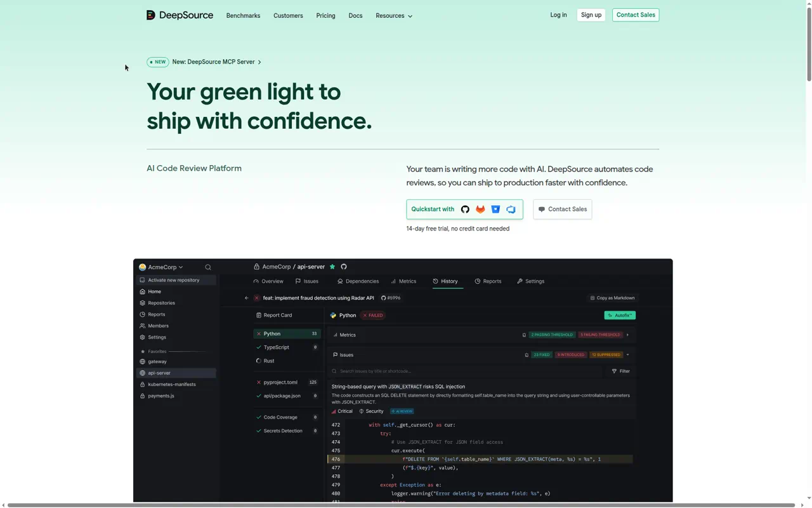The image size is (812, 508).
Task: Select the Python analyzer row
Action: tap(287, 333)
